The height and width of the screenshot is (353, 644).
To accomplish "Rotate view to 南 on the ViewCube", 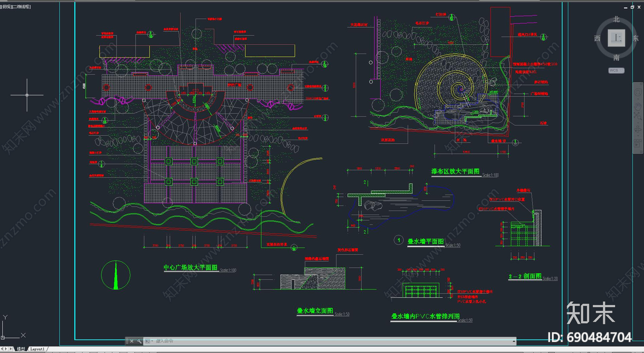I will (x=616, y=57).
